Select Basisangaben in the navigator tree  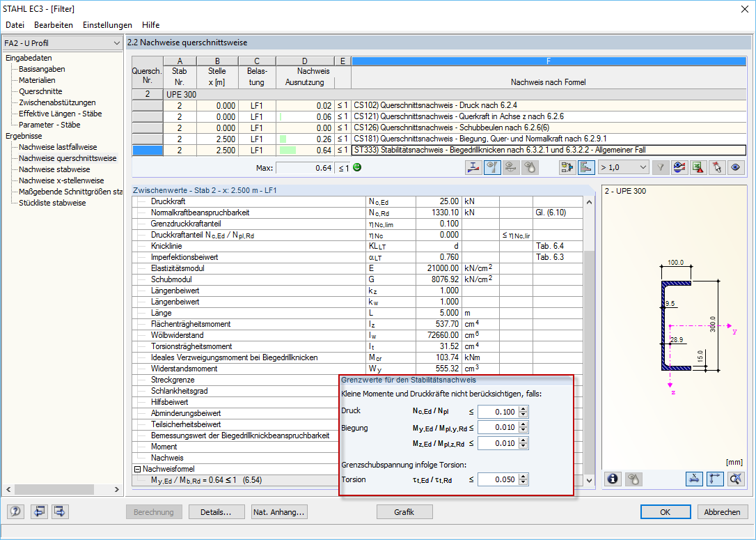coord(42,69)
